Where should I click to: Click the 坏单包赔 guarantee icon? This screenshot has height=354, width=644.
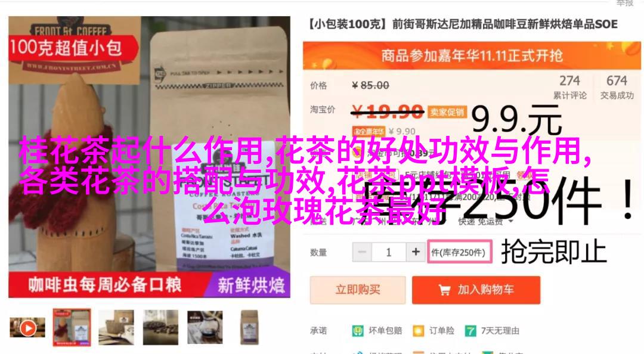358,331
